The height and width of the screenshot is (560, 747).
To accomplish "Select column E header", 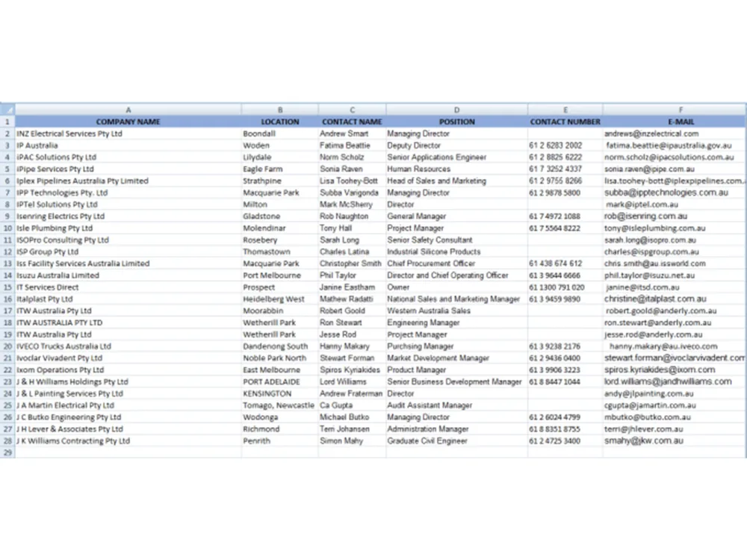I will 565,110.
